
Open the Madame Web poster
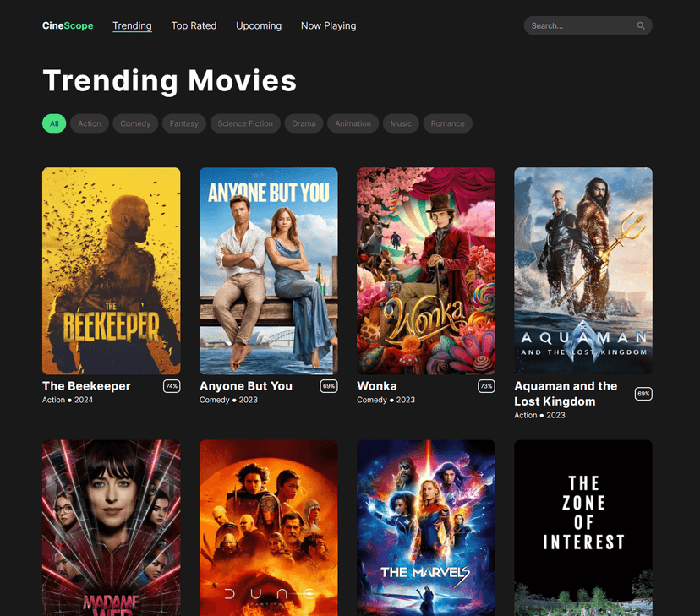point(112,528)
